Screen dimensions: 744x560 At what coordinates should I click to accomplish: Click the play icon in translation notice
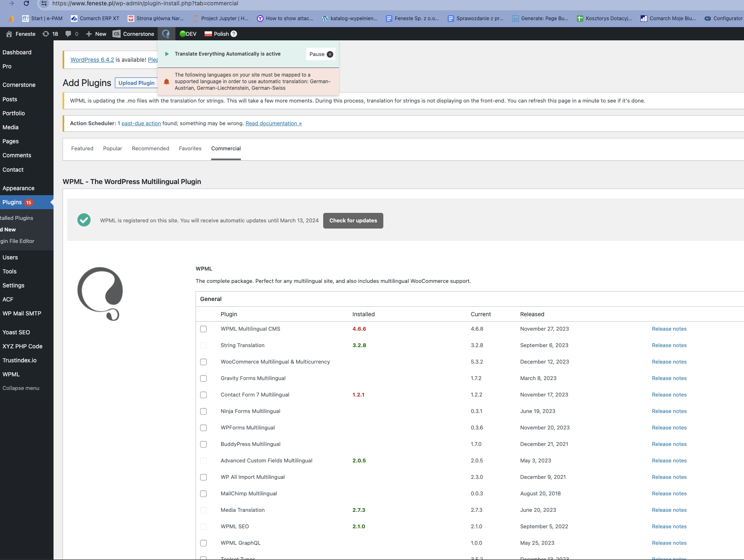coord(167,54)
